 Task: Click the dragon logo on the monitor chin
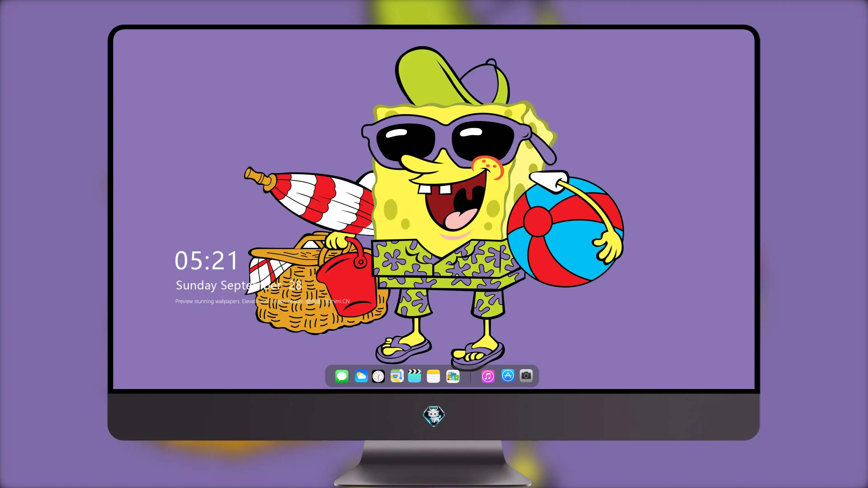click(434, 416)
